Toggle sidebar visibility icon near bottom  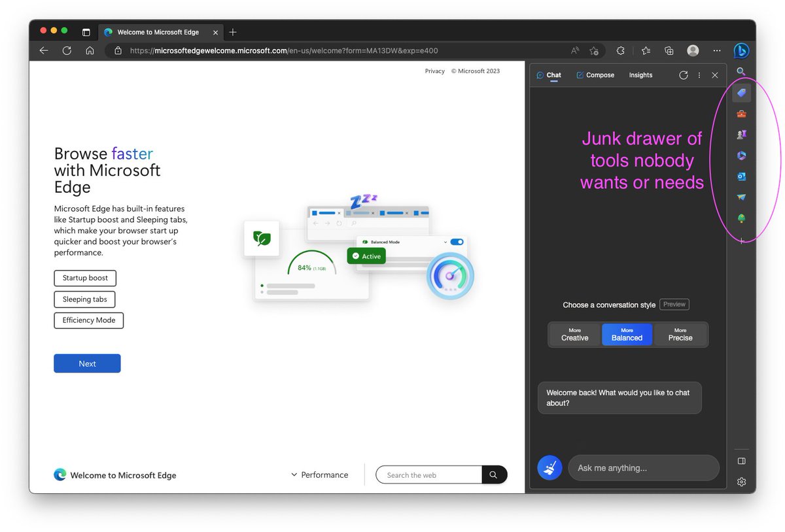pos(741,461)
